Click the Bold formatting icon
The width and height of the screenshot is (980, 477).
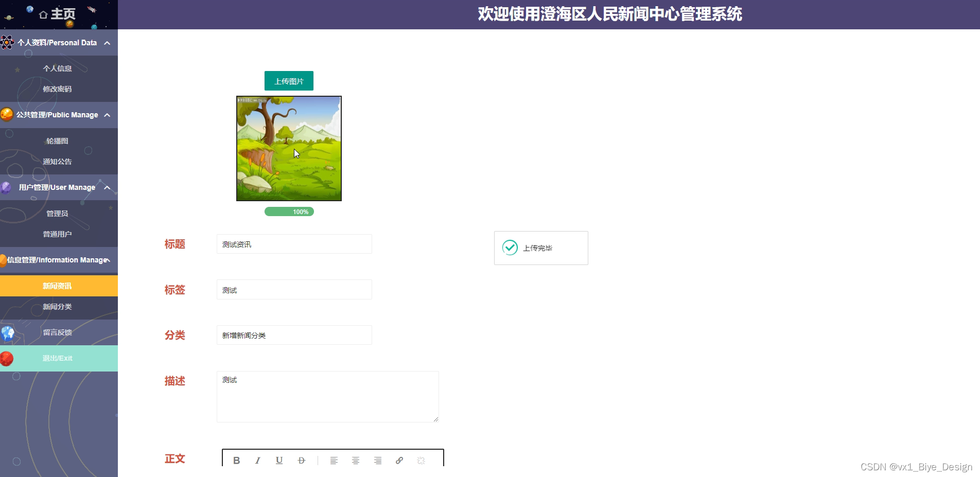pos(236,461)
